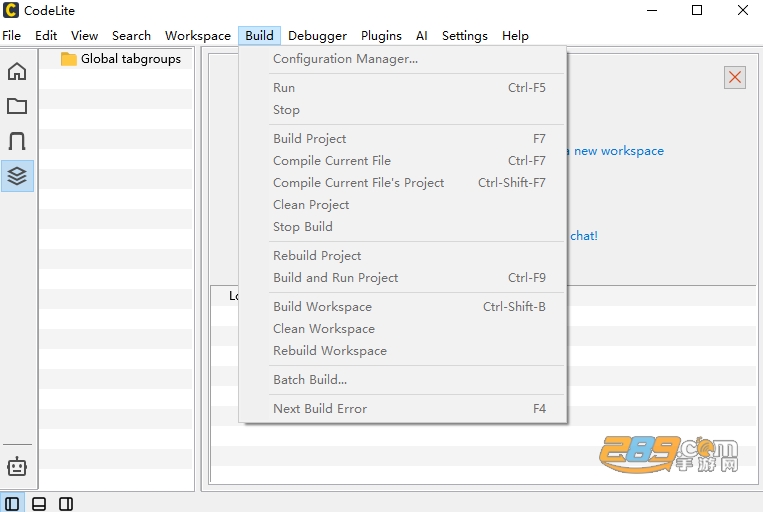Select Build Workspace menu entry

click(403, 307)
